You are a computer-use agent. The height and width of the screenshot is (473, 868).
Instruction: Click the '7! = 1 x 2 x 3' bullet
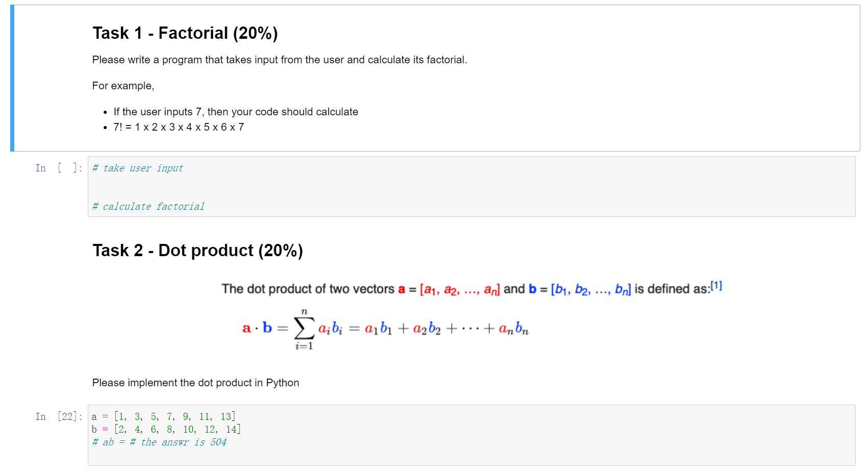(x=179, y=127)
